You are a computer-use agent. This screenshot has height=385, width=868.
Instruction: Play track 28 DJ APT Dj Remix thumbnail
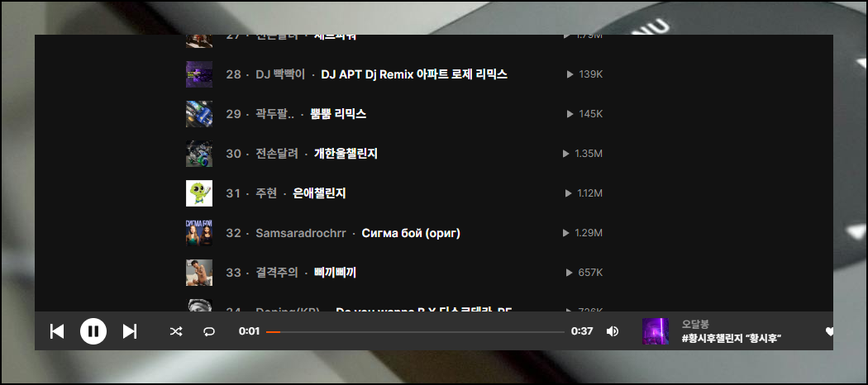199,74
